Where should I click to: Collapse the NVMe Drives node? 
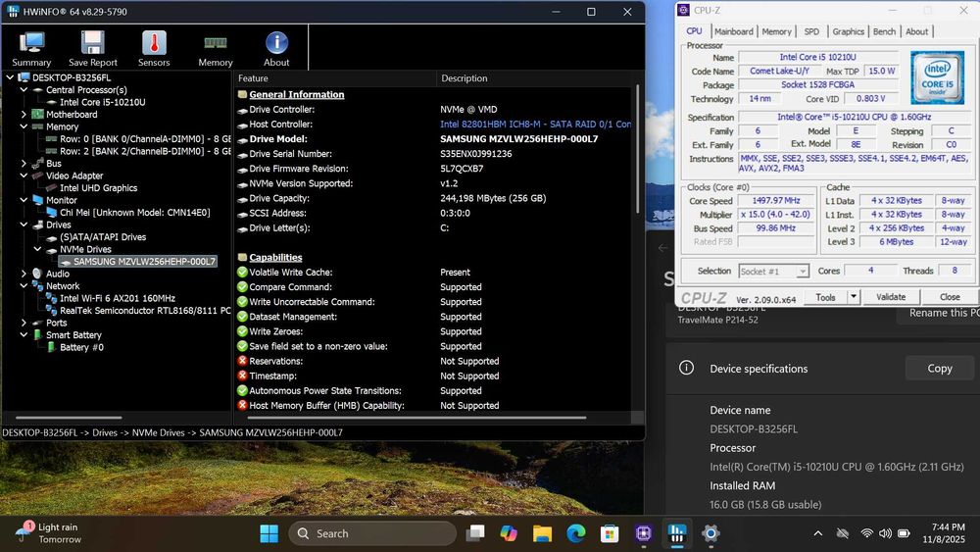point(37,249)
